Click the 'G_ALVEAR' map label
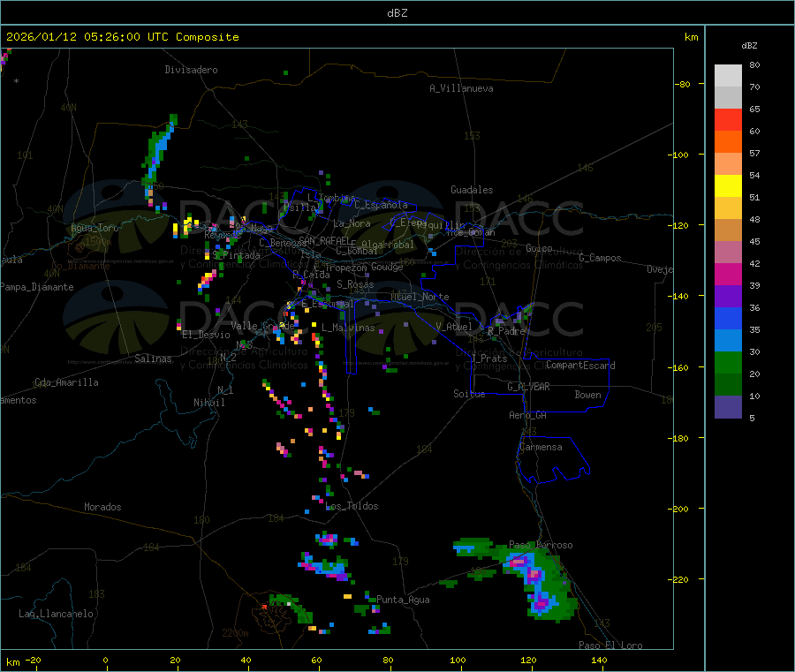 [528, 387]
